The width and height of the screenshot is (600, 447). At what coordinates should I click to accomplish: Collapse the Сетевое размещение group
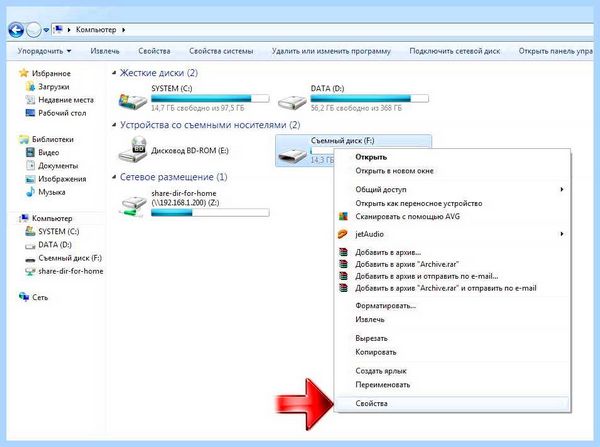114,177
